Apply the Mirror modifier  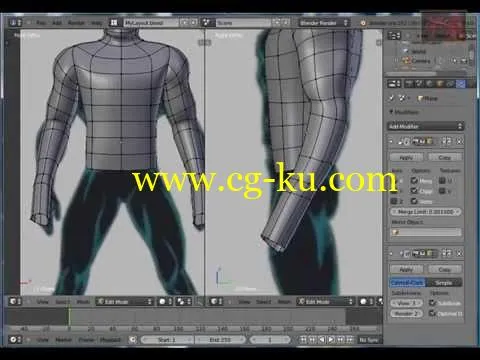point(406,157)
